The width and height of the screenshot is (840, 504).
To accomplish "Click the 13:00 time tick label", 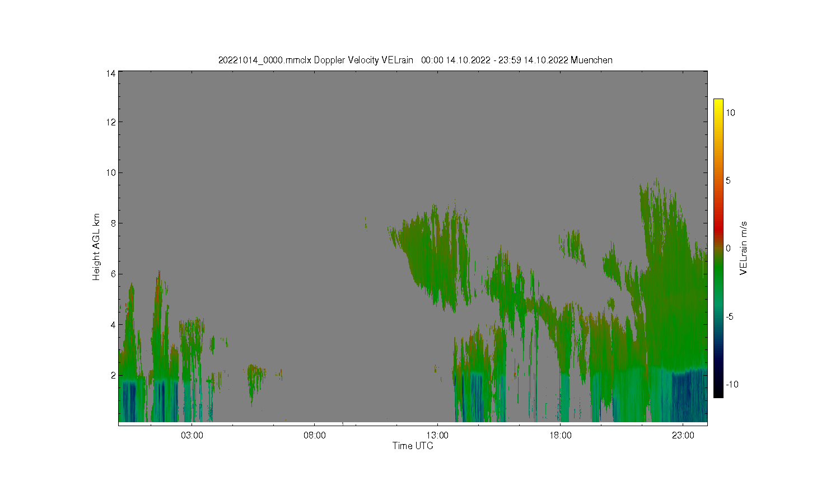I will 437,435.
